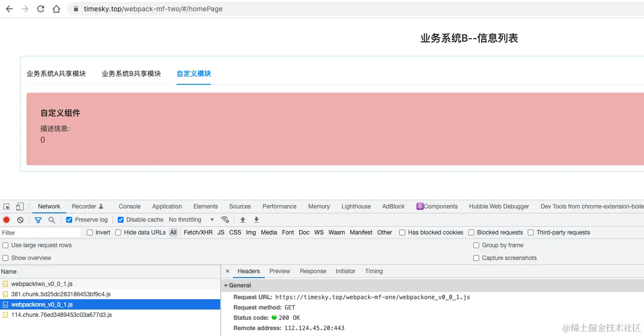Viewport: 644px width, 336px height.
Task: Open the Preview tab of the request
Action: (x=280, y=271)
